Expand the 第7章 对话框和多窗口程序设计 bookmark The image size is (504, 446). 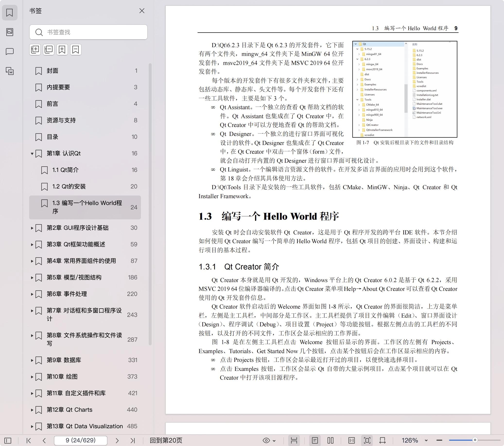tap(32, 311)
